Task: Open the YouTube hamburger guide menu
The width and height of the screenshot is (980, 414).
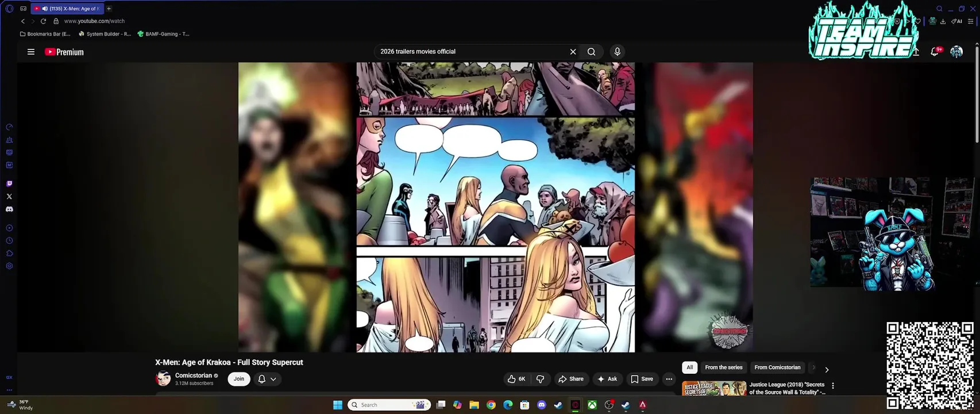Action: [31, 52]
